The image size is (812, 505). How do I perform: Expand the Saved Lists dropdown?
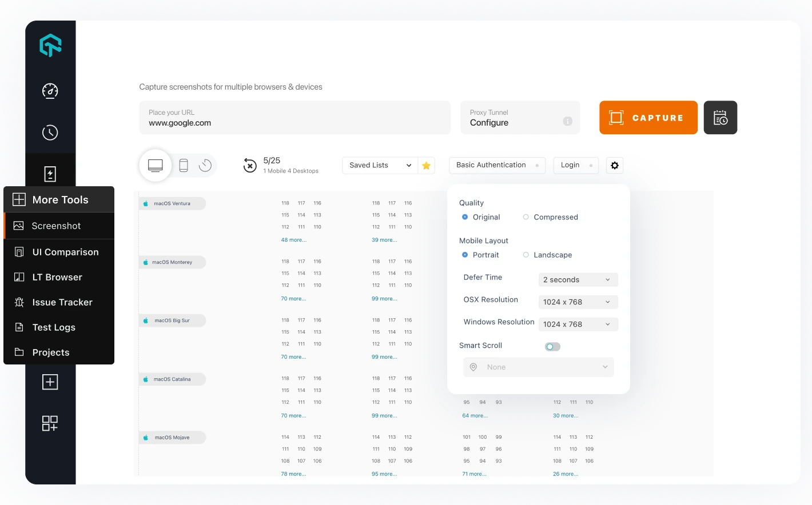click(x=379, y=165)
